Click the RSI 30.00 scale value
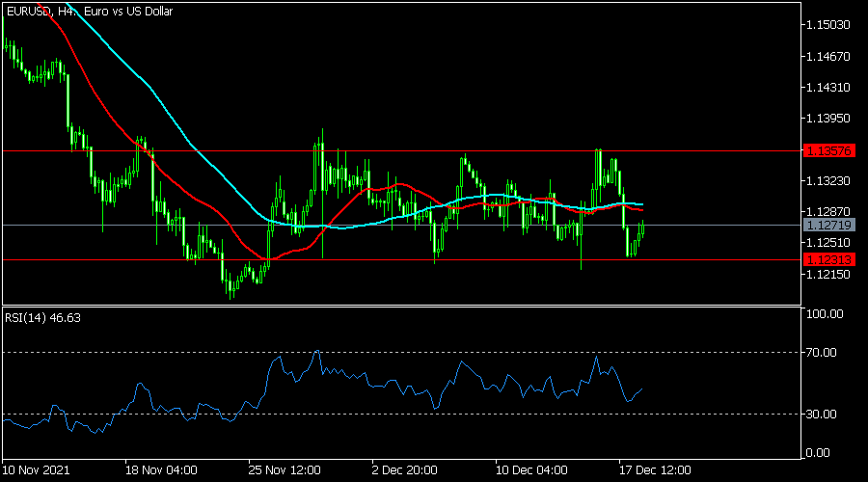The width and height of the screenshot is (868, 482). pyautogui.click(x=822, y=414)
